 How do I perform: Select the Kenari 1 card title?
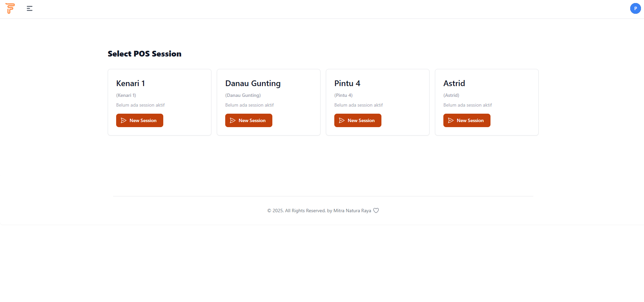130,83
